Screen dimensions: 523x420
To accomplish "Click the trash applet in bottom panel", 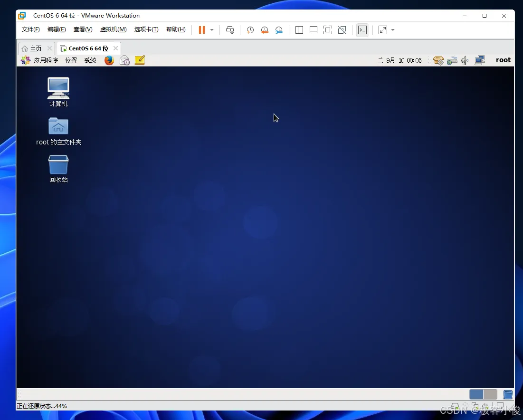I will [x=508, y=394].
